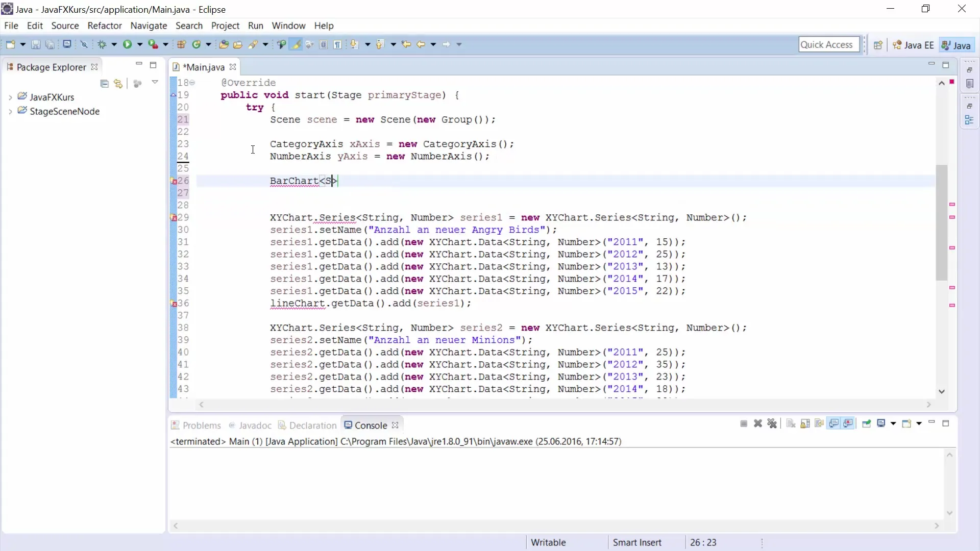Open the Run configurations dropdown arrow

(x=139, y=44)
